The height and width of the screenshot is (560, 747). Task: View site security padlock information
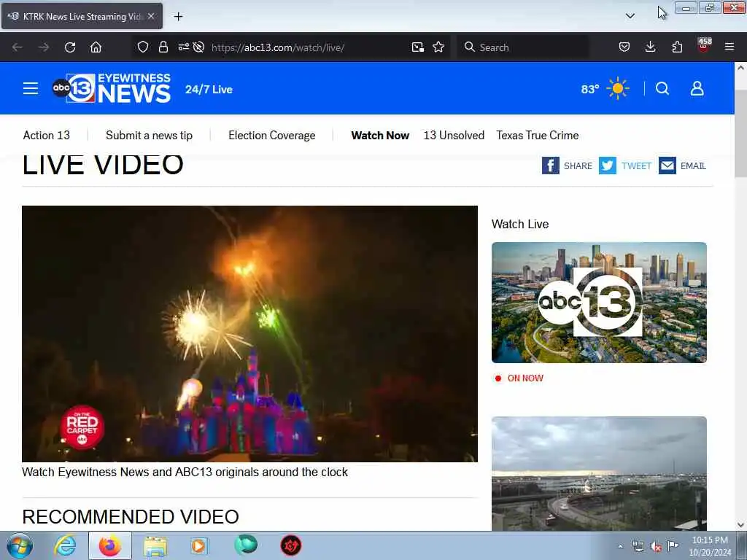[x=163, y=47]
